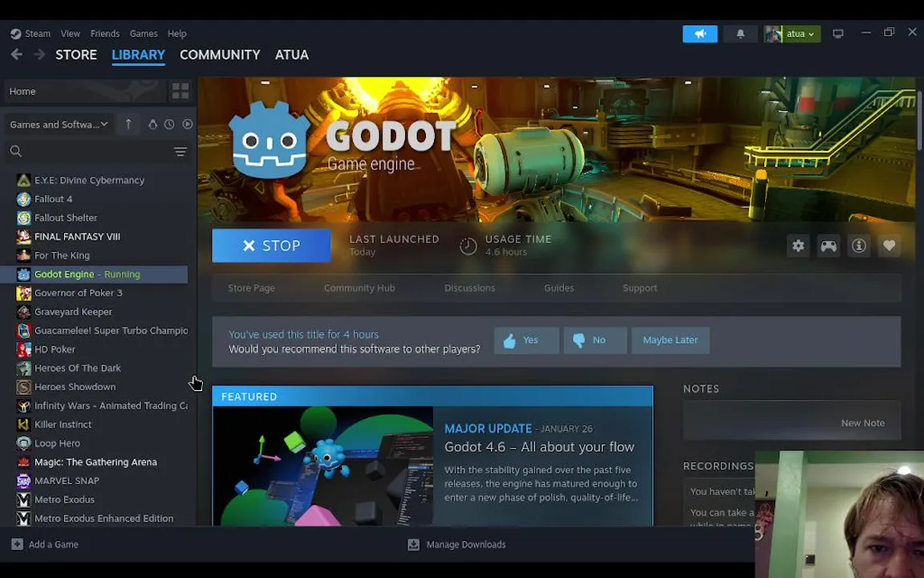Select the LIBRARY tab
The image size is (924, 578).
coord(138,55)
